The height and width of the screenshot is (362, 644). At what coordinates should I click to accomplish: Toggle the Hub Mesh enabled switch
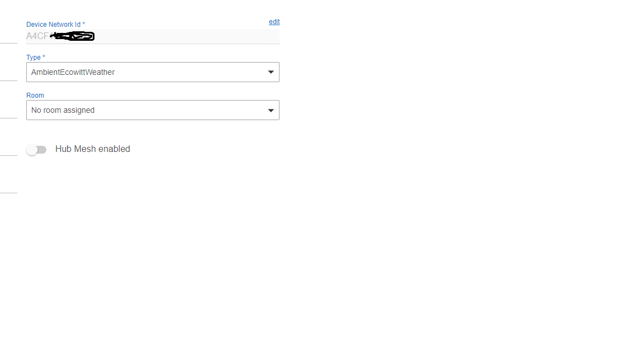[36, 150]
